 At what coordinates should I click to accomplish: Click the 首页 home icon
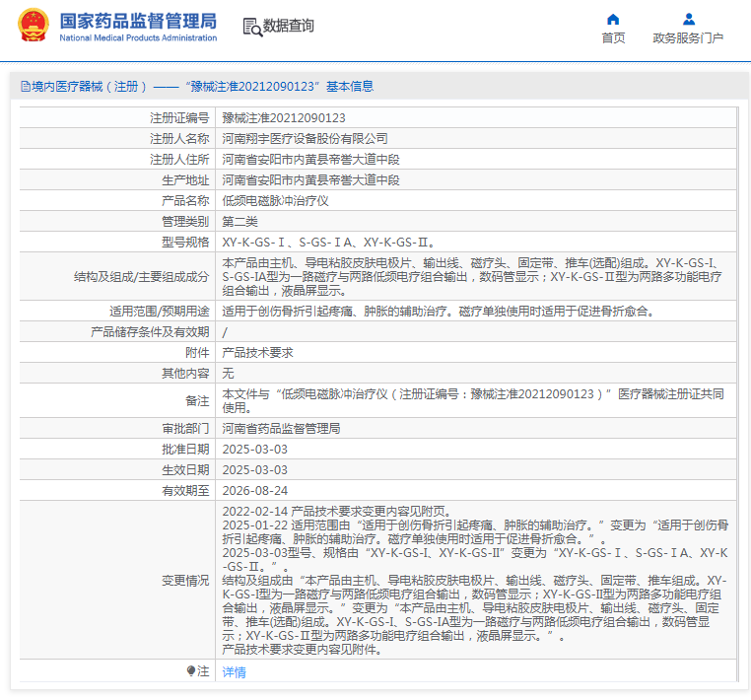[x=613, y=19]
